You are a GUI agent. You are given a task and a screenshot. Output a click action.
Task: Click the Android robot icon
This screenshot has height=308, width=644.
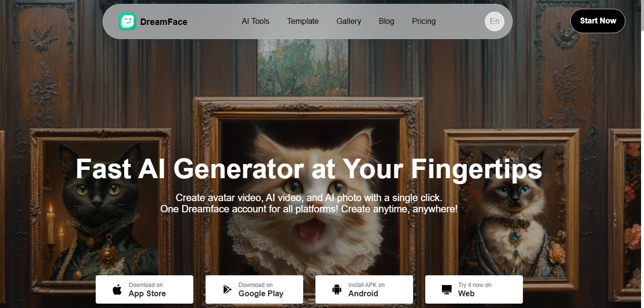coord(337,289)
